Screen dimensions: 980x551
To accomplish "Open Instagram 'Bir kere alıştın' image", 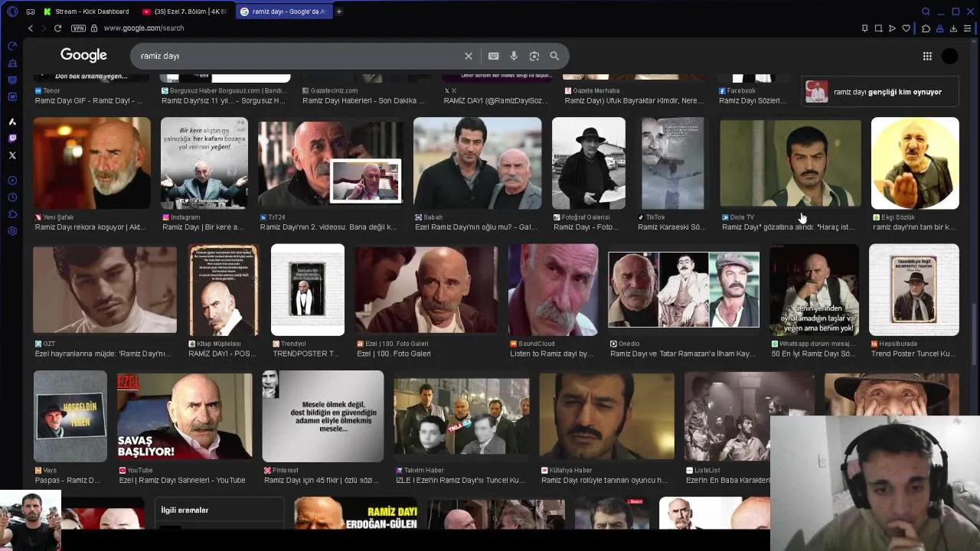I will pyautogui.click(x=204, y=163).
